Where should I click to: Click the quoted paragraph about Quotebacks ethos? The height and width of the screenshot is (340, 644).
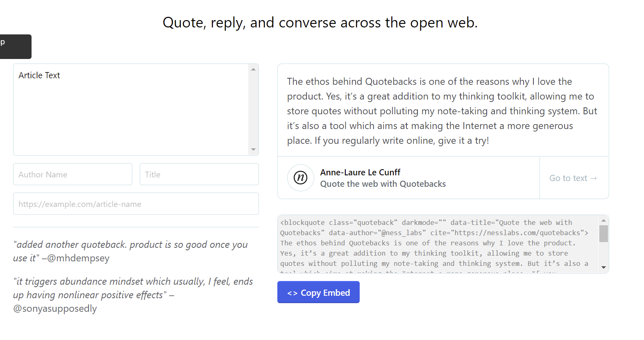coord(442,111)
